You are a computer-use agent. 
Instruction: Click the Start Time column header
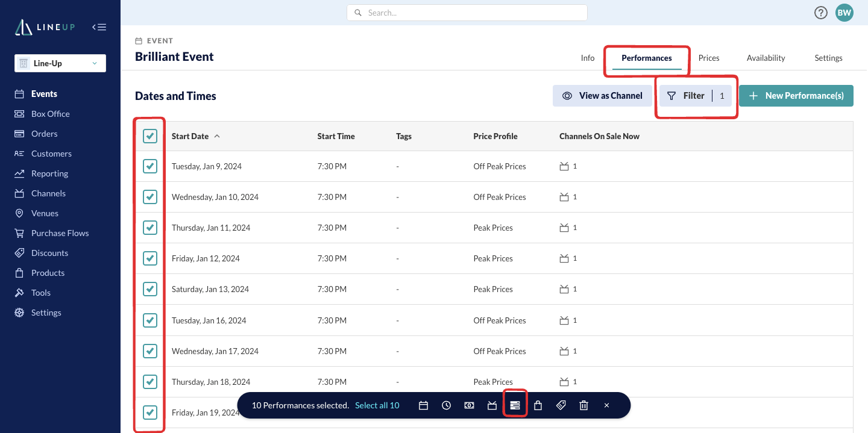(336, 136)
